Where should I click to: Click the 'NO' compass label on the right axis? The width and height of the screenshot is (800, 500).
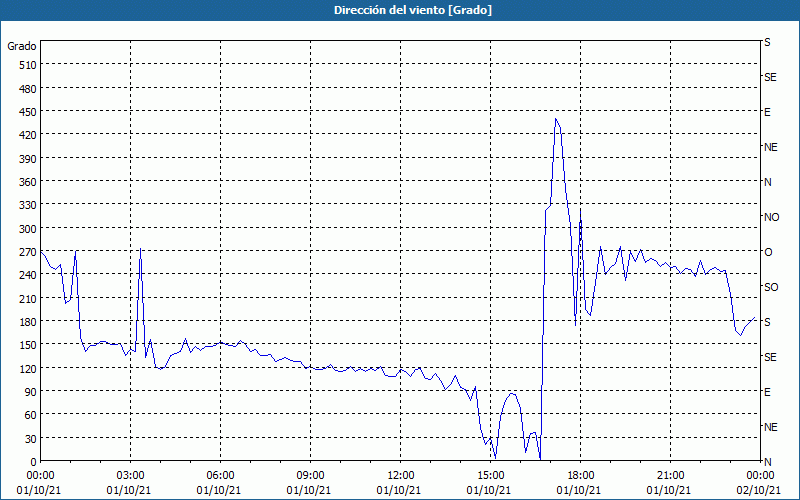tap(771, 217)
